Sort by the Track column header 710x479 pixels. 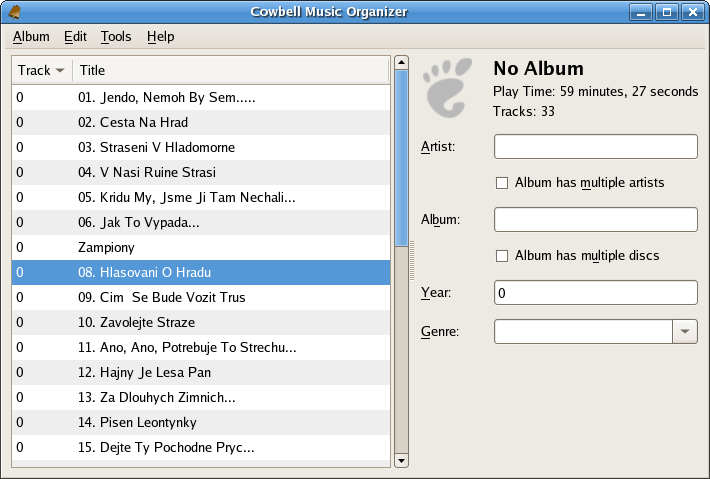(x=42, y=70)
